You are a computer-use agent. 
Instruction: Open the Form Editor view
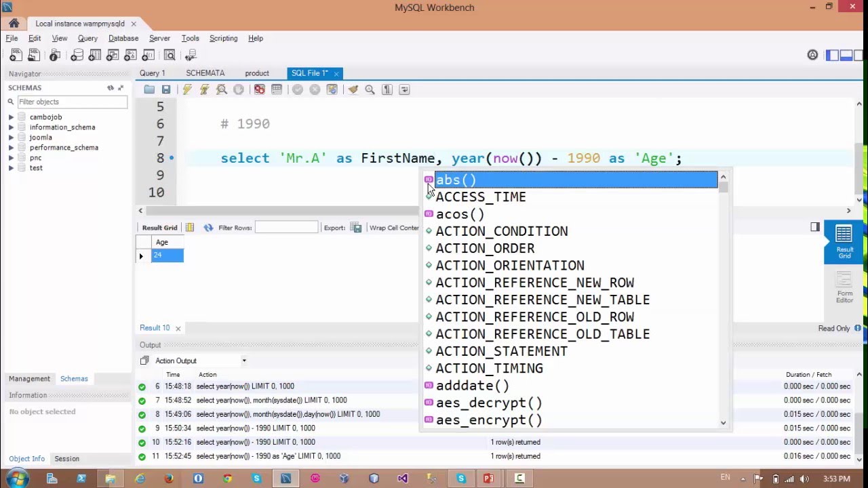click(844, 287)
